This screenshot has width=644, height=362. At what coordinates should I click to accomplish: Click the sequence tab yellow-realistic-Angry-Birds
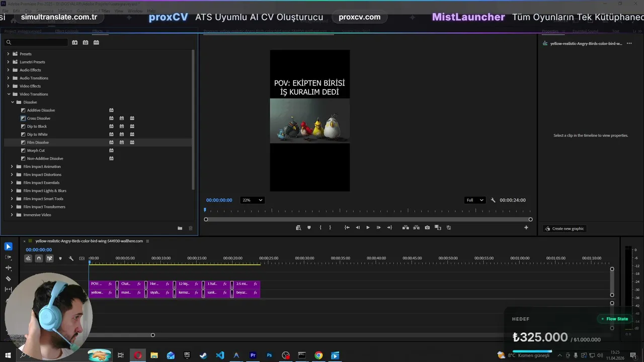(89, 241)
